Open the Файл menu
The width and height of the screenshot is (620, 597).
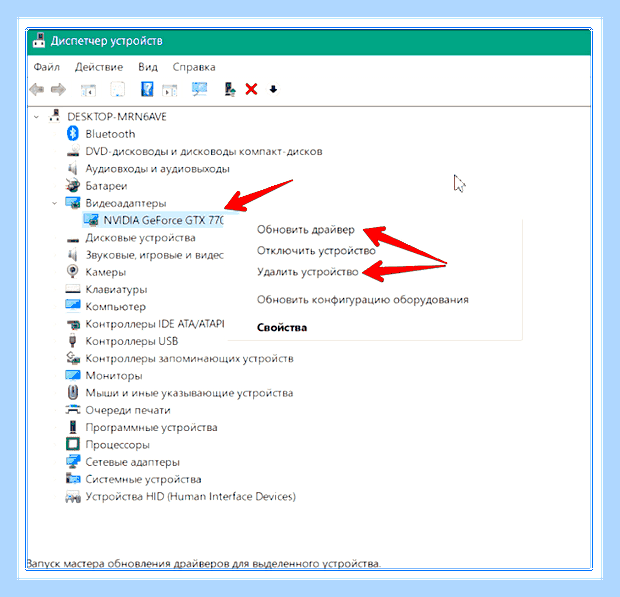46,67
